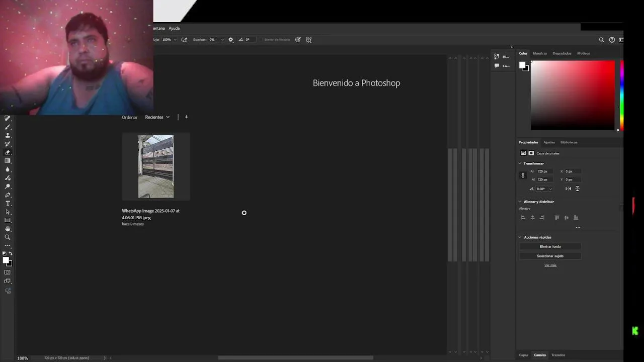The image size is (644, 362).
Task: Select the Gradient tool
Action: tap(8, 161)
